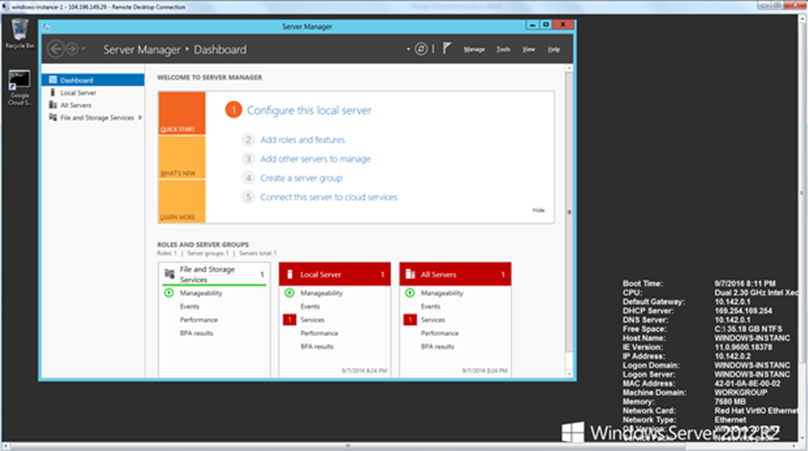Click the step 5 circle icon

pyautogui.click(x=248, y=197)
